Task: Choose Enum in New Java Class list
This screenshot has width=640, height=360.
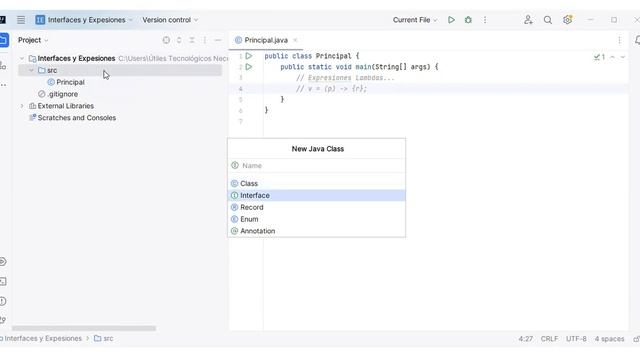Action: 316,219
